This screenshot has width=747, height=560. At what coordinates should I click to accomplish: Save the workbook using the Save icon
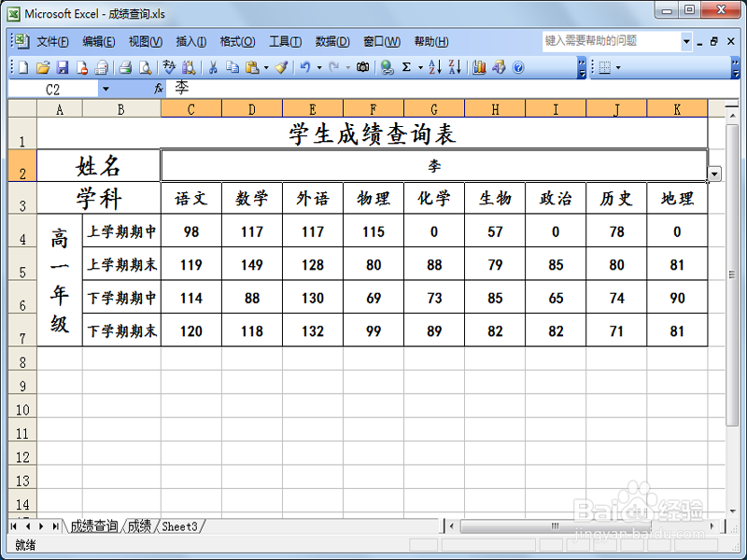pyautogui.click(x=63, y=65)
